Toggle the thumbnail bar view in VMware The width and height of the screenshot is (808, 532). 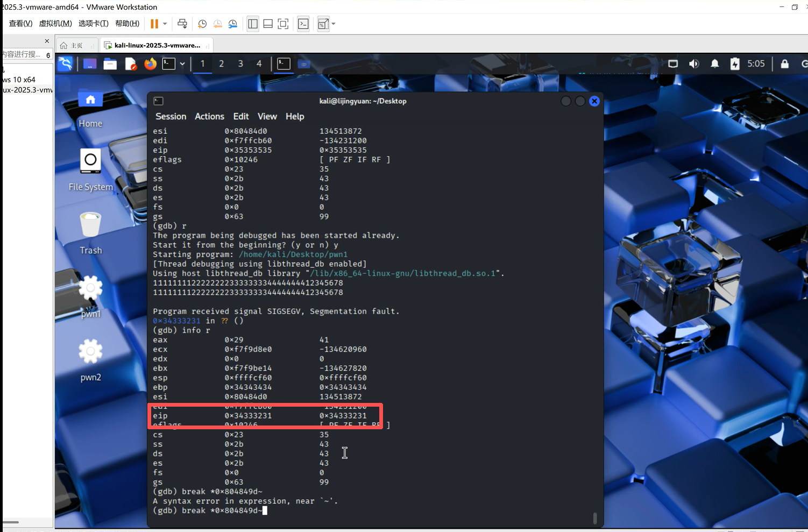click(268, 24)
